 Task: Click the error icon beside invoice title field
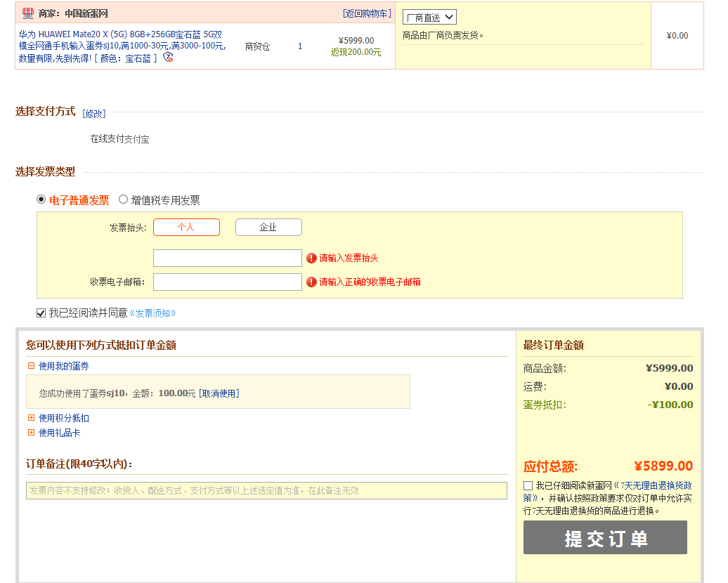311,258
